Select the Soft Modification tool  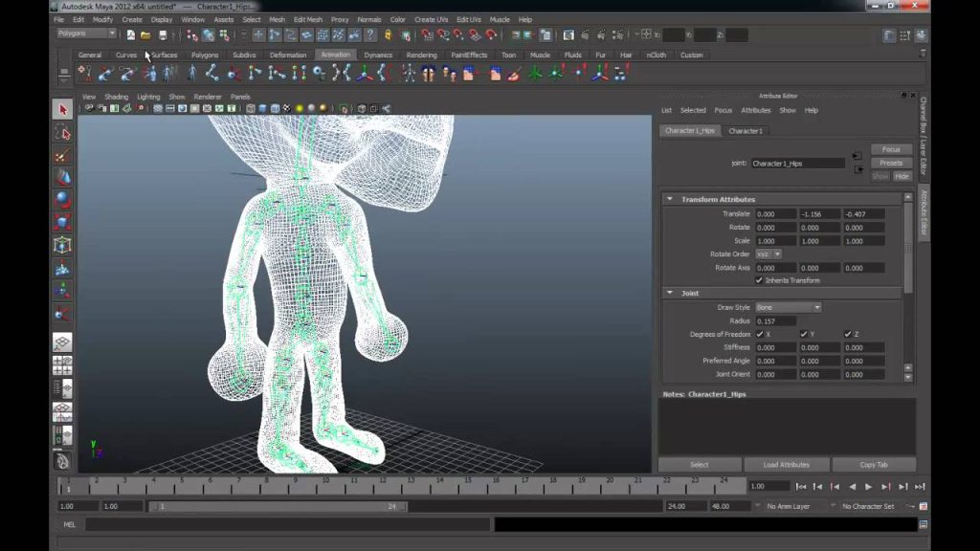click(x=62, y=269)
